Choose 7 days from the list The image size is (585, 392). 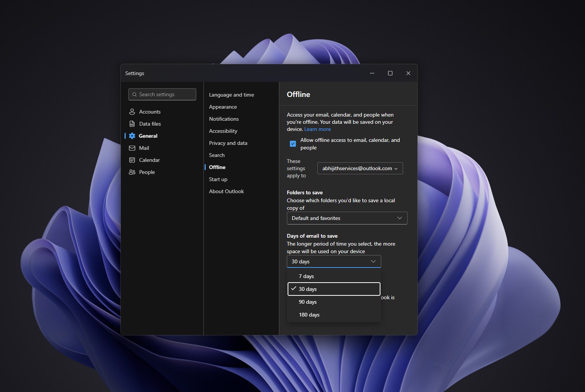(334, 276)
